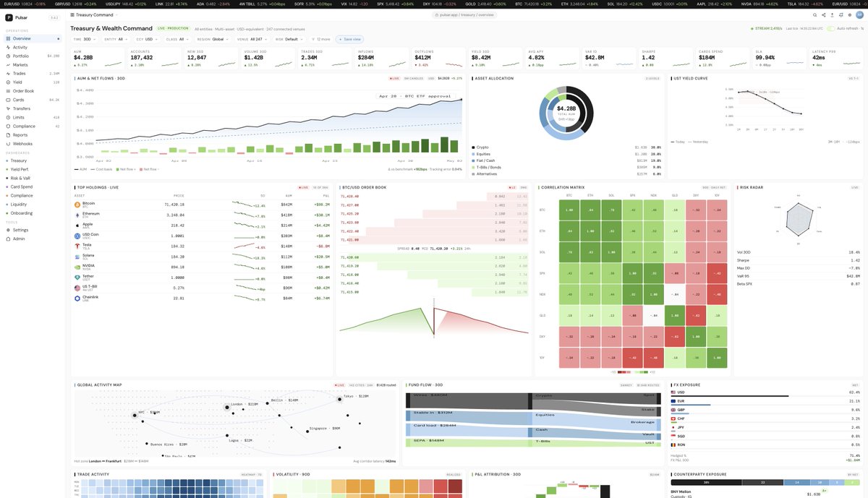Click the Bitcoin coin icon in holdings
Screen dimensions: 868x498
(x=77, y=205)
